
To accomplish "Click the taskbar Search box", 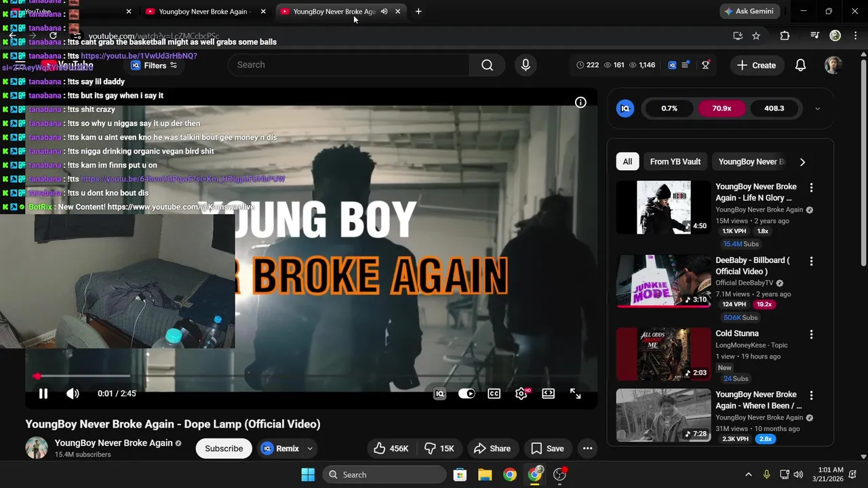I will point(384,474).
